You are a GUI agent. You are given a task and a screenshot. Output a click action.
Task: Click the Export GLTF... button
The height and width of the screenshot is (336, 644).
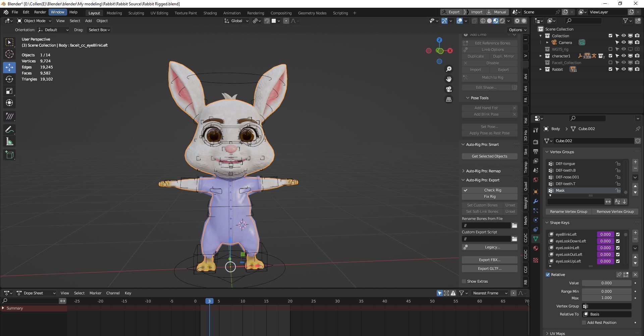click(489, 269)
